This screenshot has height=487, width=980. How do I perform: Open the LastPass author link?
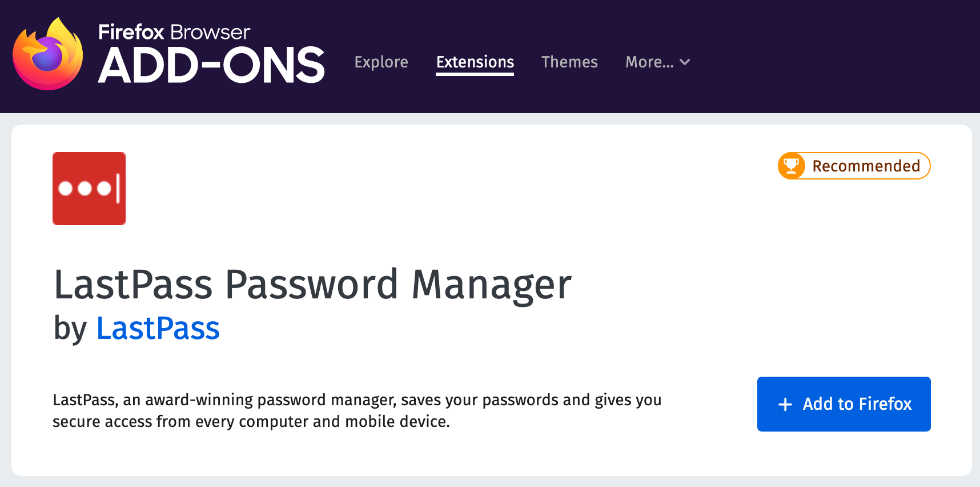click(x=158, y=329)
